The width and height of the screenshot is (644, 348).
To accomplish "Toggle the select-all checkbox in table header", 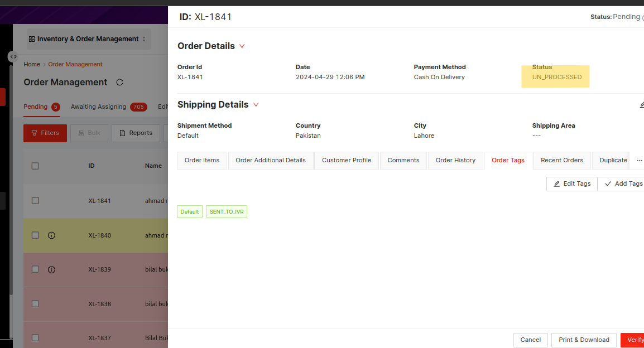I will [x=35, y=166].
